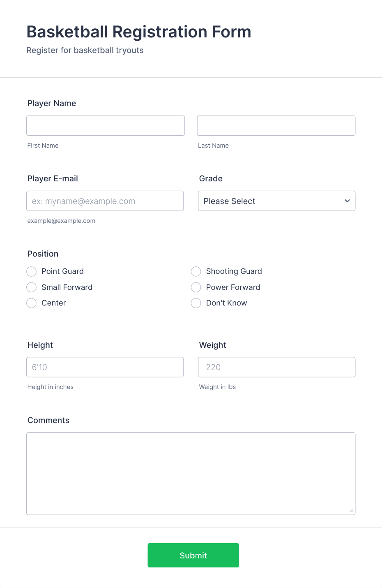Click into the First Name field

coord(105,125)
